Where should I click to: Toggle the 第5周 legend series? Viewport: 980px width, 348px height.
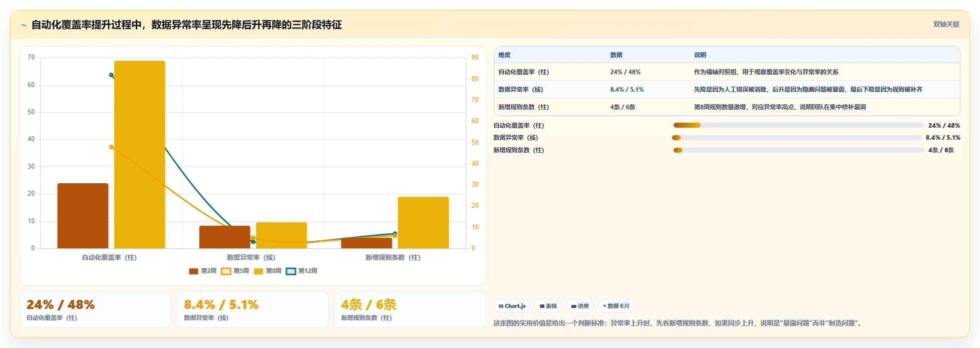pyautogui.click(x=235, y=271)
